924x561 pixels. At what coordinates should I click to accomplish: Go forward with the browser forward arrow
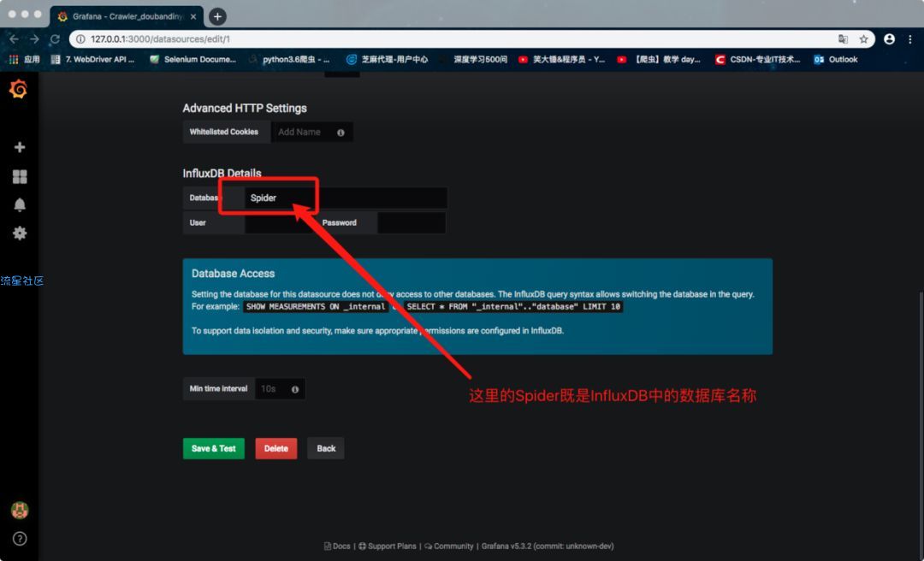(34, 38)
